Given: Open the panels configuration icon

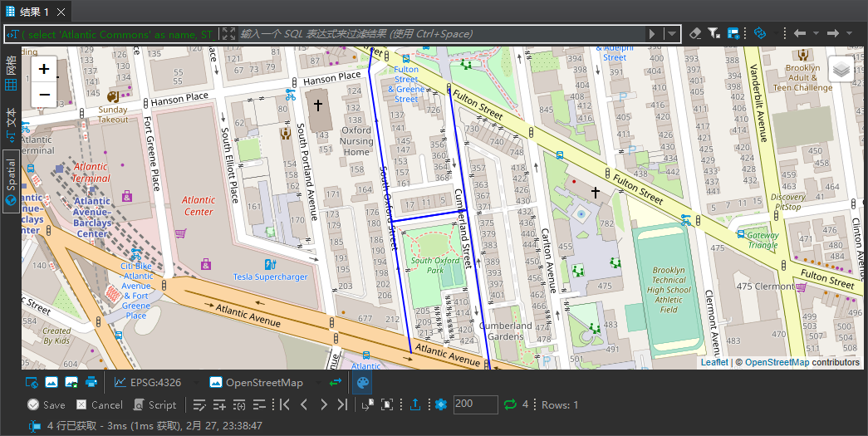Looking at the screenshot, I should click(x=733, y=34).
